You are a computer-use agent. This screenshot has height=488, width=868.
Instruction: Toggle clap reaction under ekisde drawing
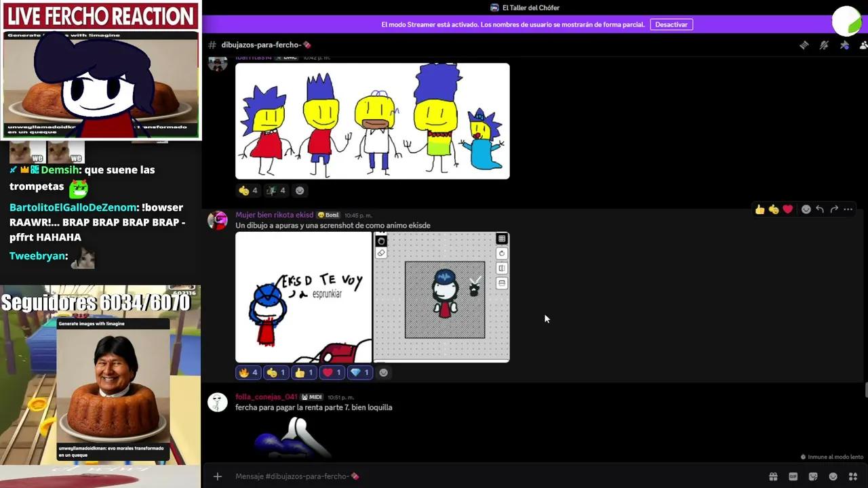[276, 372]
